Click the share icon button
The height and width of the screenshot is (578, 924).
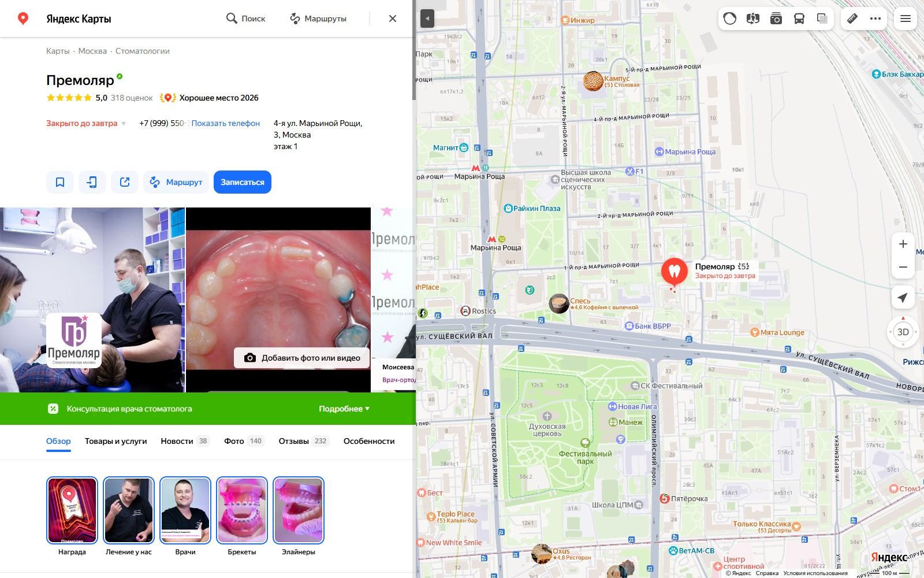125,182
